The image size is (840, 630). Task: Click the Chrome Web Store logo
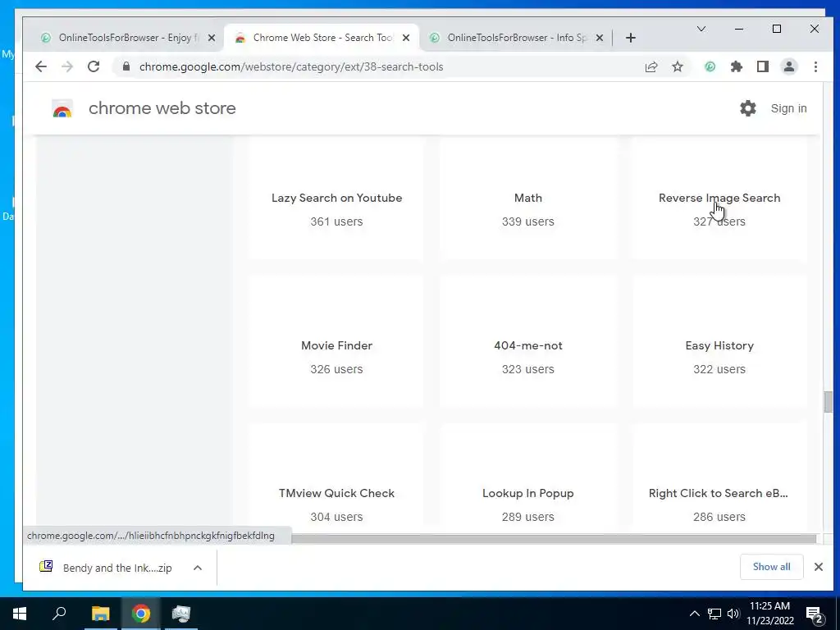62,109
